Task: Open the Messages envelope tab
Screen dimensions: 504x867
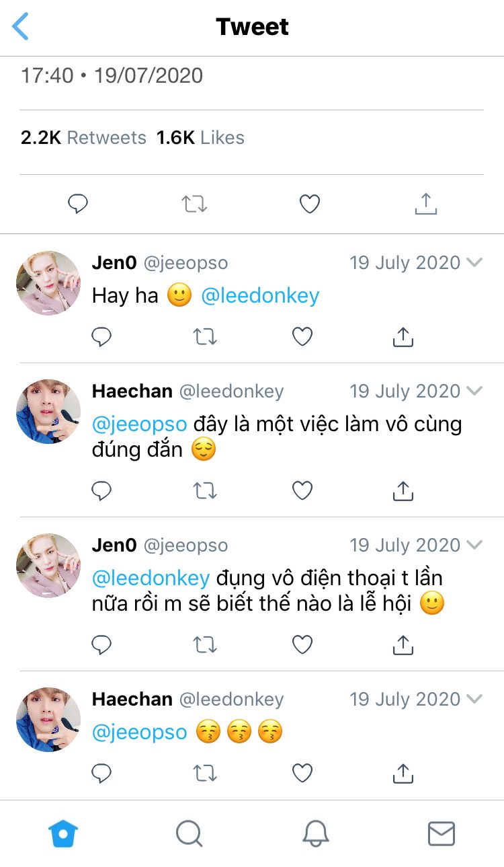Action: pos(442,834)
